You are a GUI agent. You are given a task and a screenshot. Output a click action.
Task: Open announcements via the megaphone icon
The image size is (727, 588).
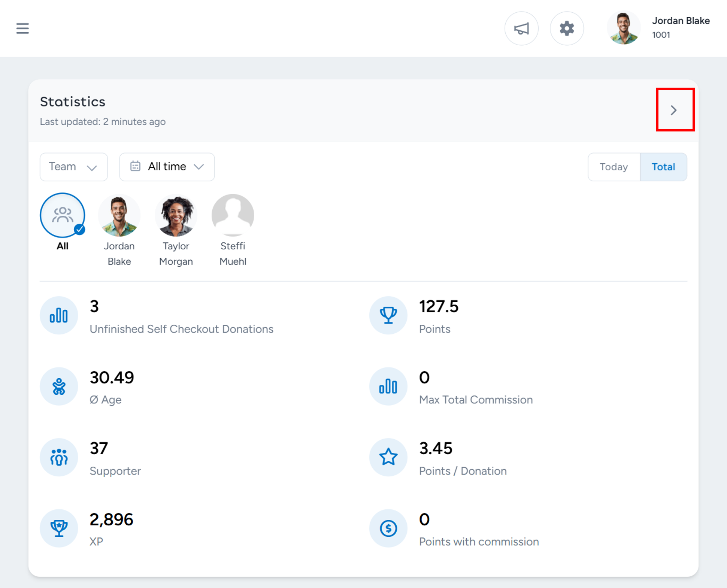(521, 28)
